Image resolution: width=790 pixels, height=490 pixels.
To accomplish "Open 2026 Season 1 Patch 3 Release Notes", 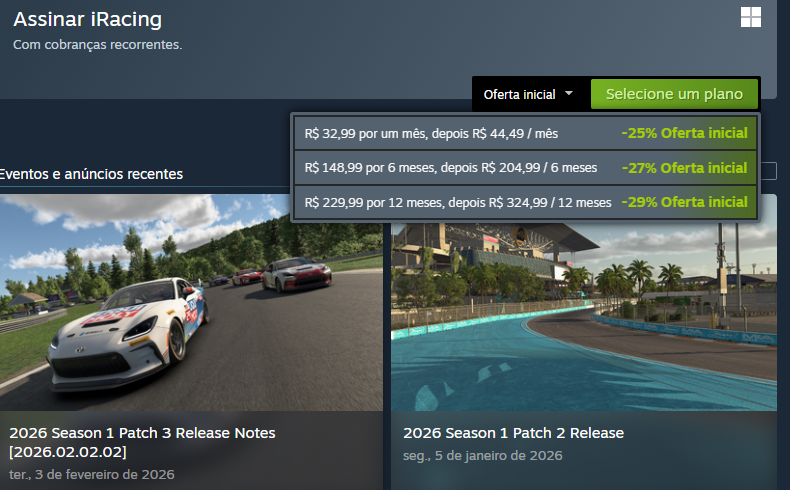I will pyautogui.click(x=143, y=442).
